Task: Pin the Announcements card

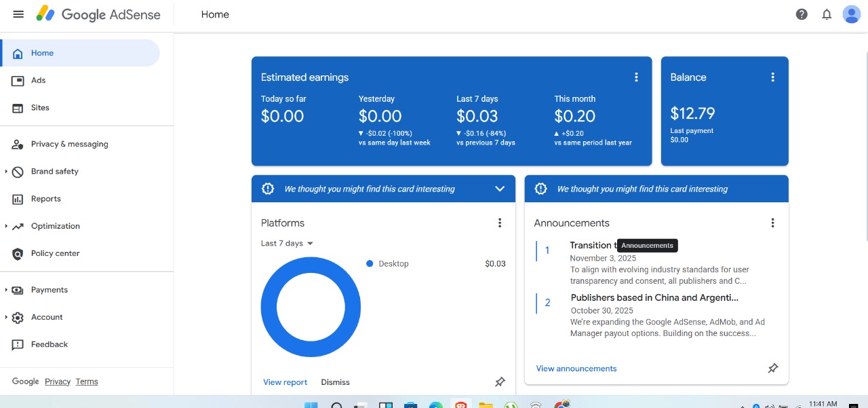Action: pos(772,369)
